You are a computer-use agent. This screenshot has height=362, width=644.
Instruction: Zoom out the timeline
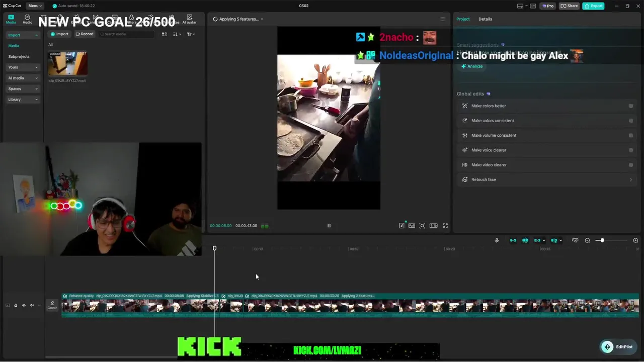(587, 240)
